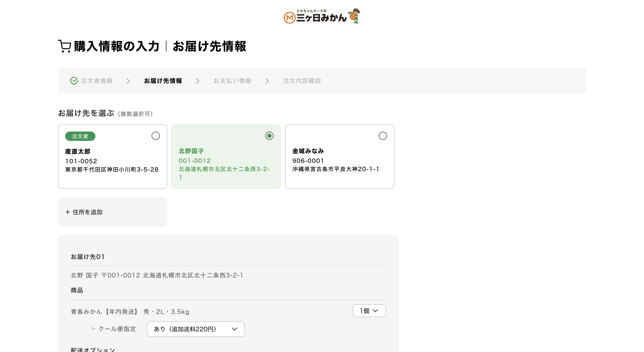Deselect the 北野国子 address radio button
Viewport: 644px width, 352px height.
tap(269, 136)
